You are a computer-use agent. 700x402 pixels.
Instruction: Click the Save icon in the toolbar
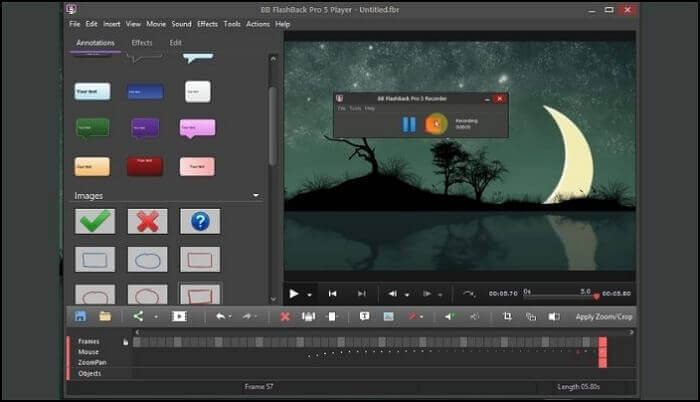(x=80, y=316)
